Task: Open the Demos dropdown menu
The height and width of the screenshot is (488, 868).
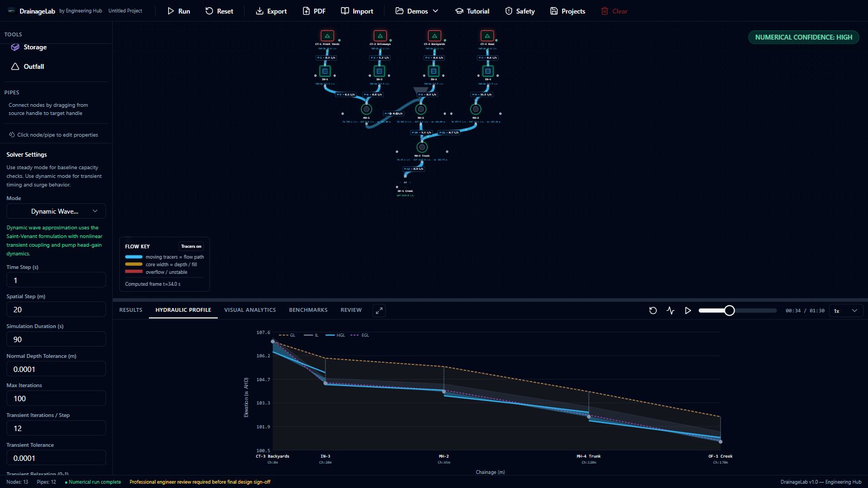Action: pyautogui.click(x=417, y=11)
